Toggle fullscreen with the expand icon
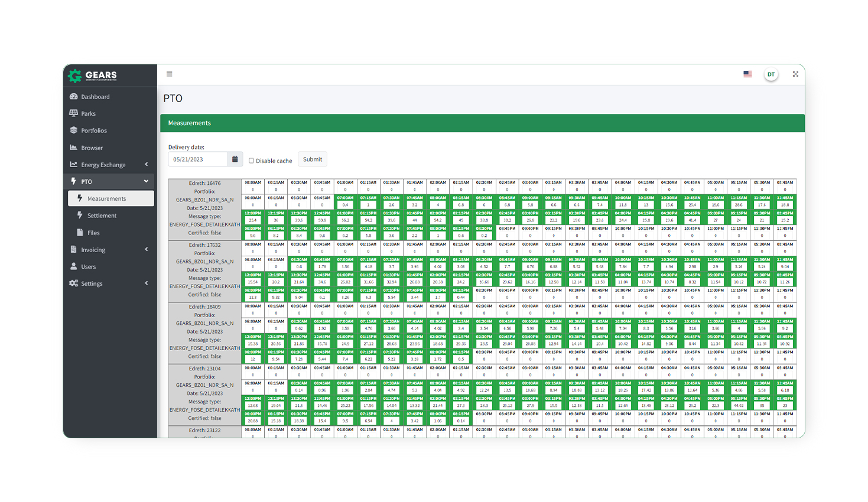 tap(795, 74)
